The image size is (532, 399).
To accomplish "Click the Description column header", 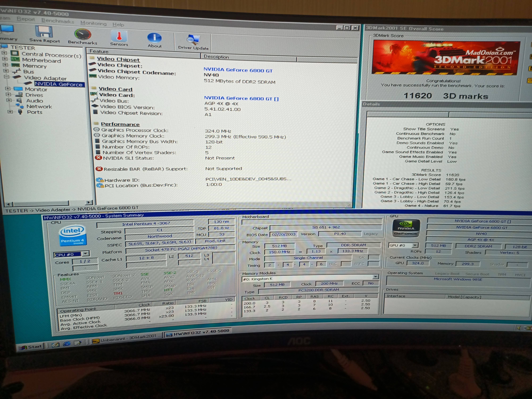I will (249, 58).
